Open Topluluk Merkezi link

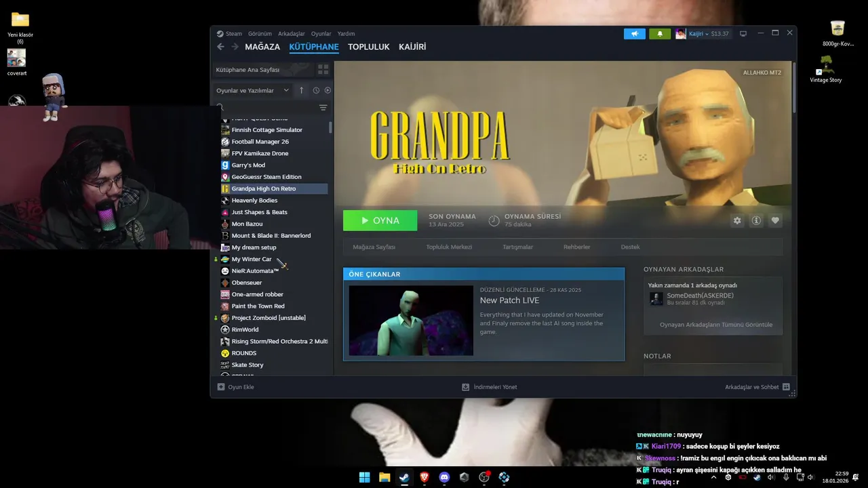coord(449,247)
